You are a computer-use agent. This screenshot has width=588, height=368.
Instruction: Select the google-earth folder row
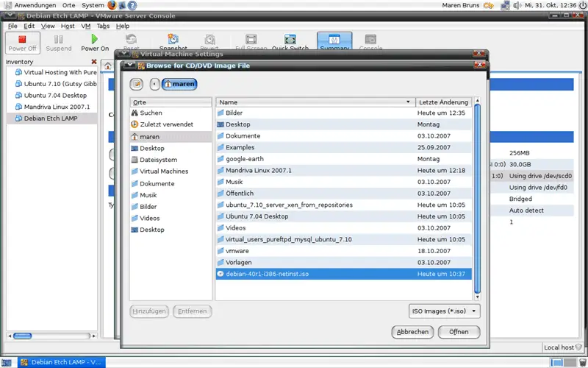point(344,159)
